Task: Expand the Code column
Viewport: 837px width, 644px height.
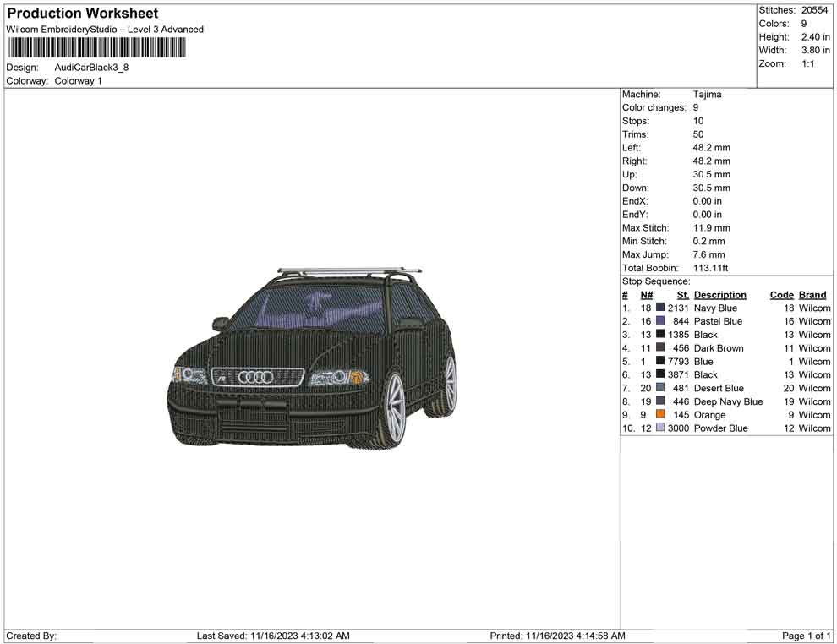Action: tap(781, 294)
